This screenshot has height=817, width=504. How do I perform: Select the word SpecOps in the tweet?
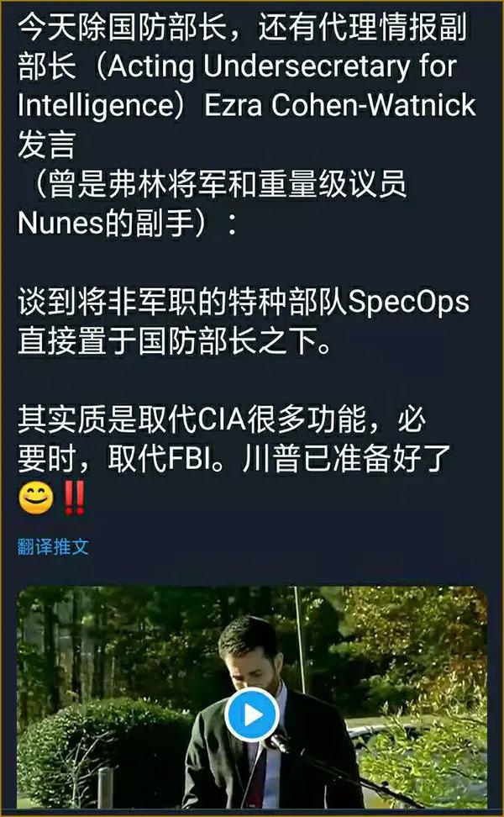click(409, 303)
